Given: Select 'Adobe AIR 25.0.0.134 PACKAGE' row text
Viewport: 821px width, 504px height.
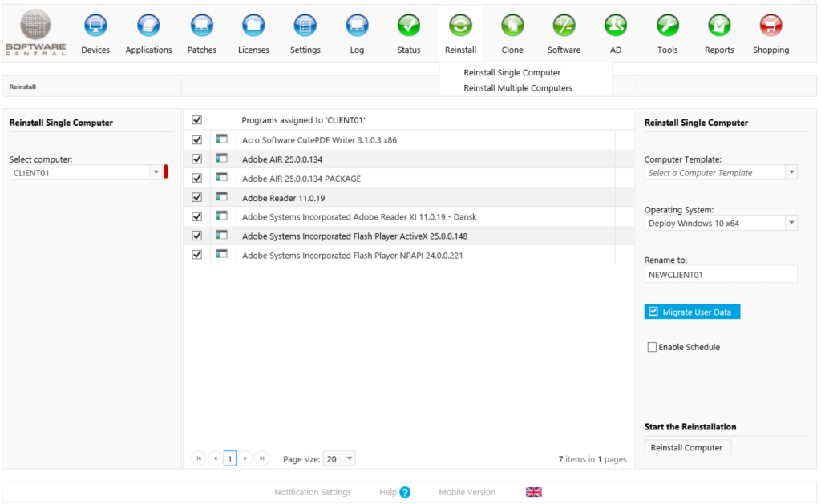Looking at the screenshot, I should pyautogui.click(x=301, y=179).
